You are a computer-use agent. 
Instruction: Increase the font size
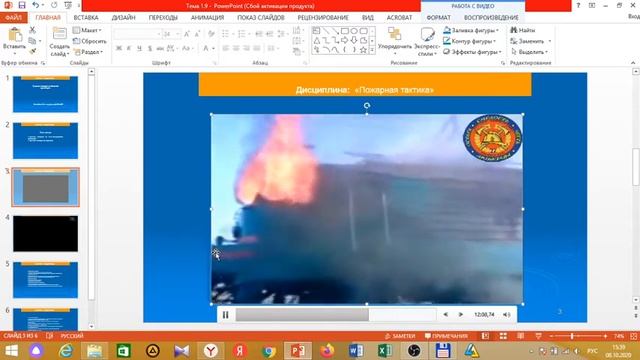187,34
